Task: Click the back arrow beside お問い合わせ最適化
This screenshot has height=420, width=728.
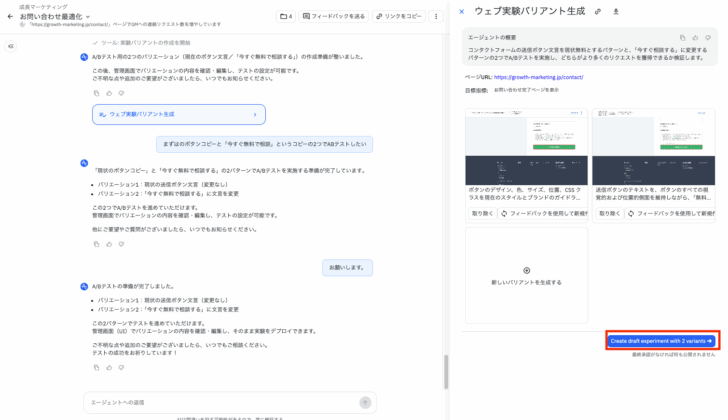Action: (10, 17)
